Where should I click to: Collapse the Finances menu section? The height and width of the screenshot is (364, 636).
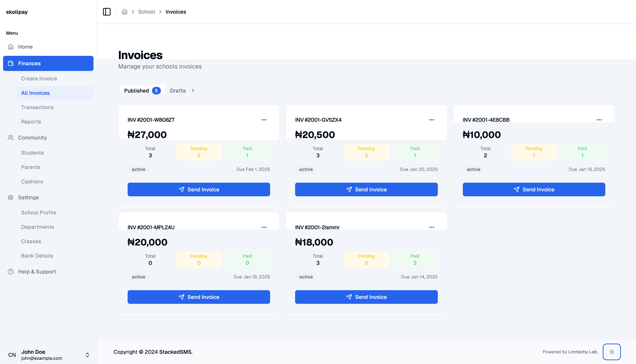pos(48,63)
